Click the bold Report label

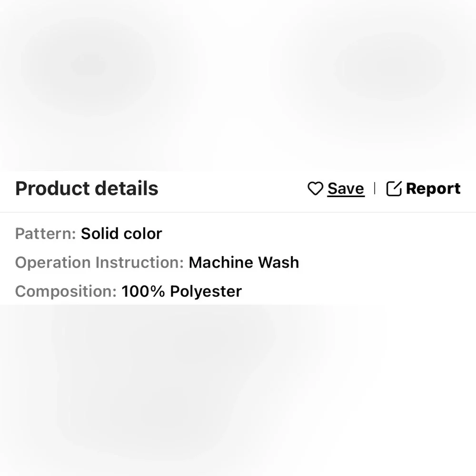click(x=433, y=188)
